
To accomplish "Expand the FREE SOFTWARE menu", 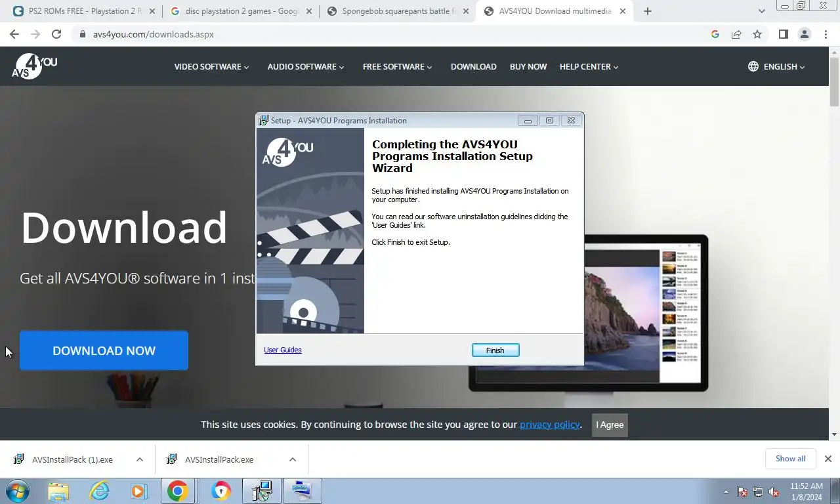I will (398, 66).
